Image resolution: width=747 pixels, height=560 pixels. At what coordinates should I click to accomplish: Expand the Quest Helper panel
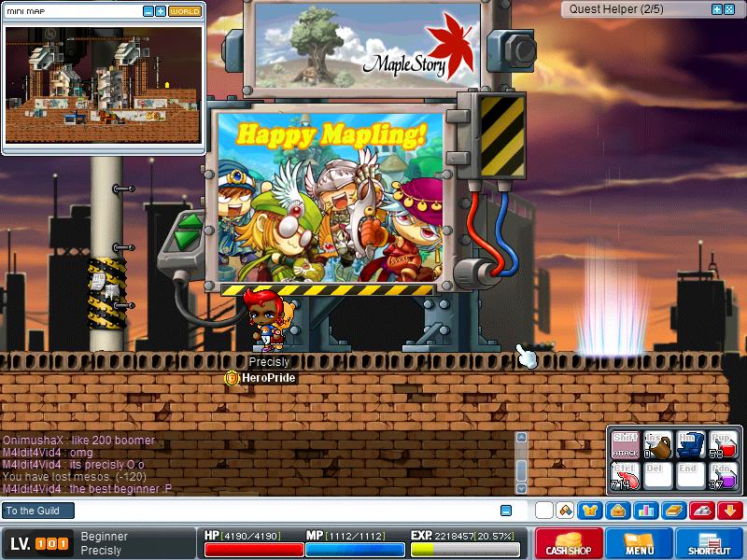click(x=716, y=9)
